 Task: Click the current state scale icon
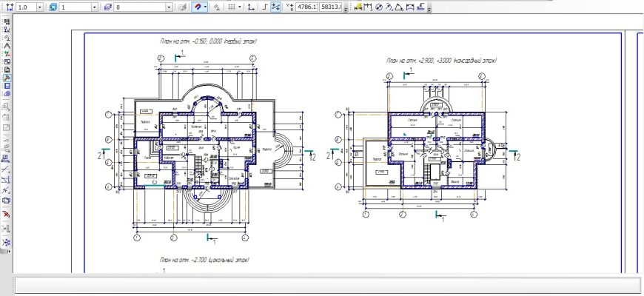click(x=10, y=7)
